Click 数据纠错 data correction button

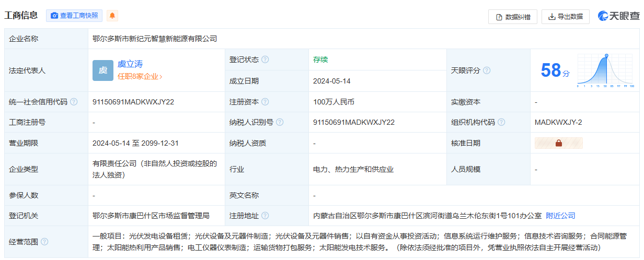512,17
